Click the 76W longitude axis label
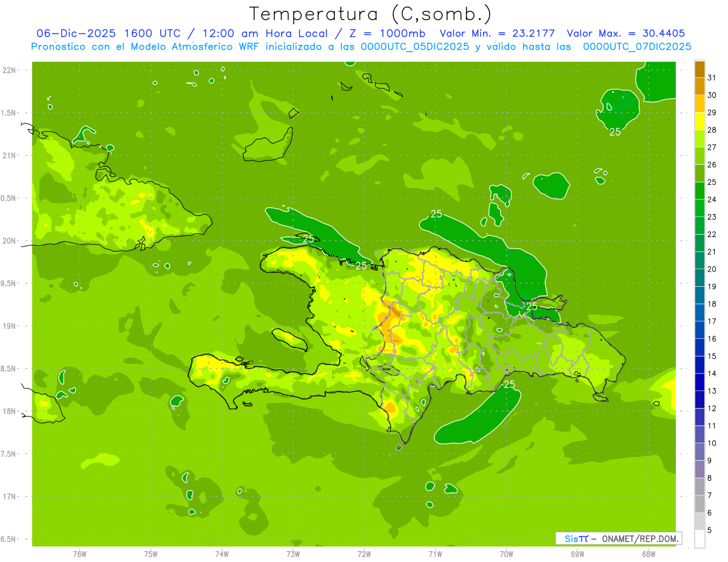 [79, 554]
